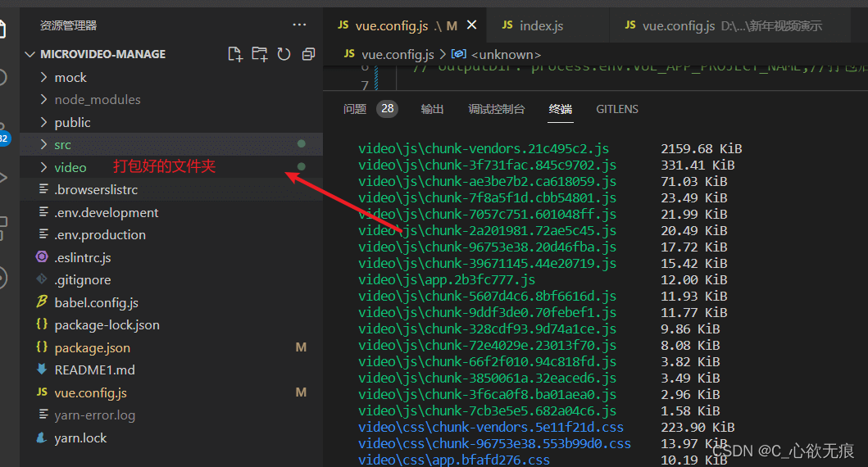This screenshot has height=467, width=868.
Task: Open the GITLENS panel tab
Action: [617, 109]
